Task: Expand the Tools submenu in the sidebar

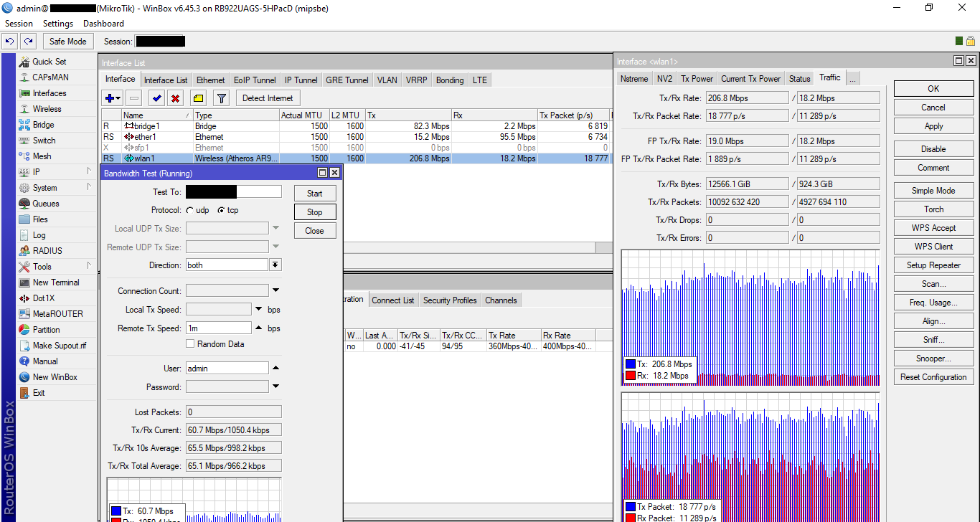Action: point(57,267)
